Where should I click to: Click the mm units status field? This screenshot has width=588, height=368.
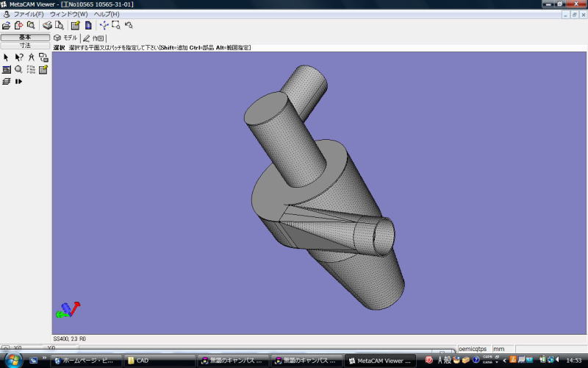(503, 349)
